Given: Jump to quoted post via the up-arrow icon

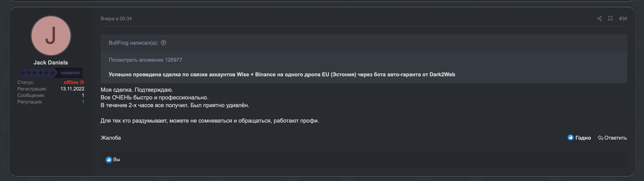Looking at the screenshot, I should (164, 43).
